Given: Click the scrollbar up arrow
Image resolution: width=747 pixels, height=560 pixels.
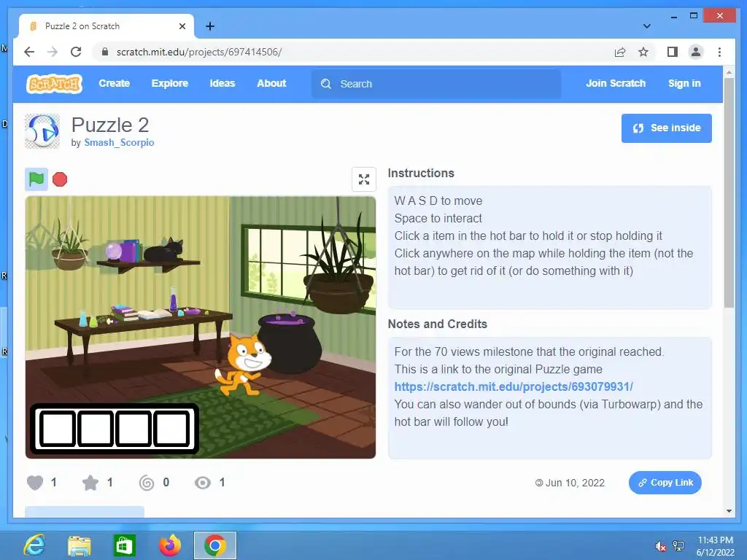Looking at the screenshot, I should pyautogui.click(x=729, y=73).
